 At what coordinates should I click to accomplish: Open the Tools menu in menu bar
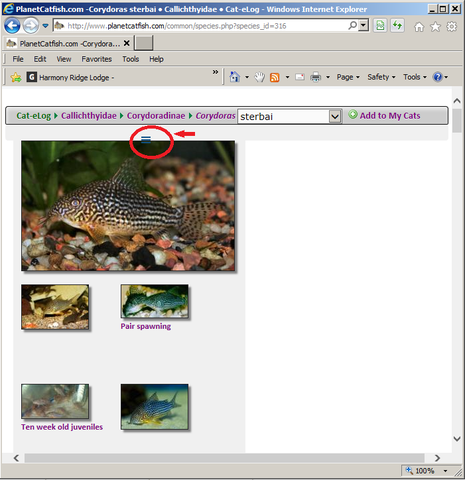pyautogui.click(x=130, y=59)
